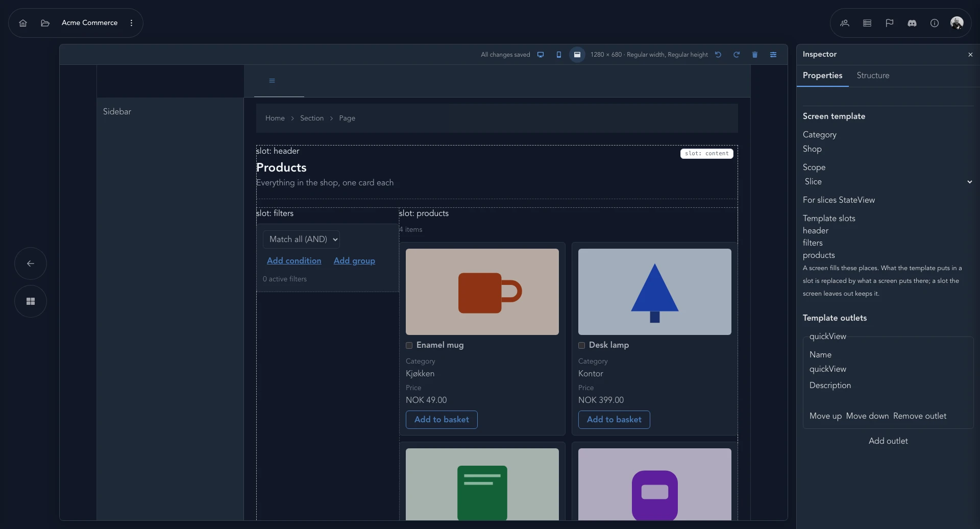Viewport: 980px width, 529px height.
Task: Click Remove outlet button
Action: point(920,416)
